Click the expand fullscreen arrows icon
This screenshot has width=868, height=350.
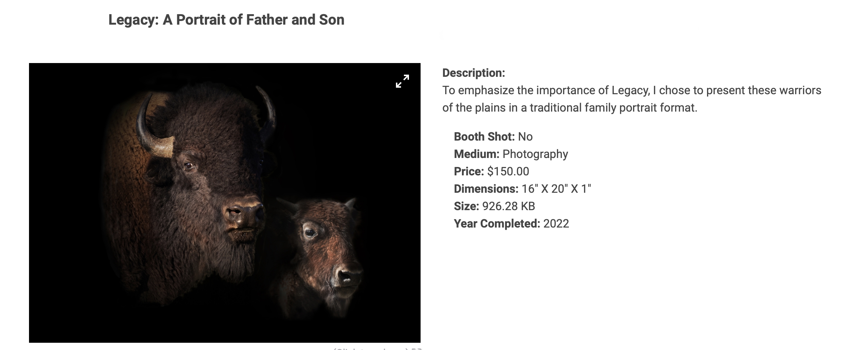tap(402, 81)
